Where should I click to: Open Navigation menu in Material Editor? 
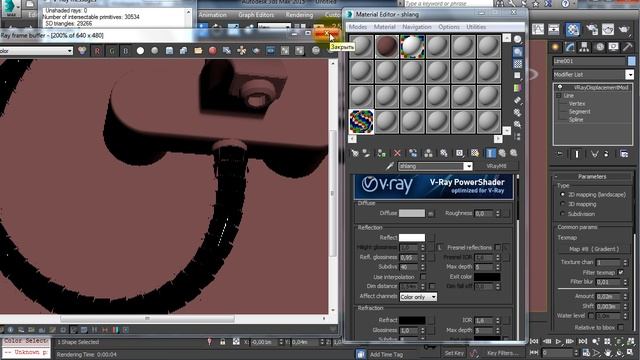(x=417, y=27)
